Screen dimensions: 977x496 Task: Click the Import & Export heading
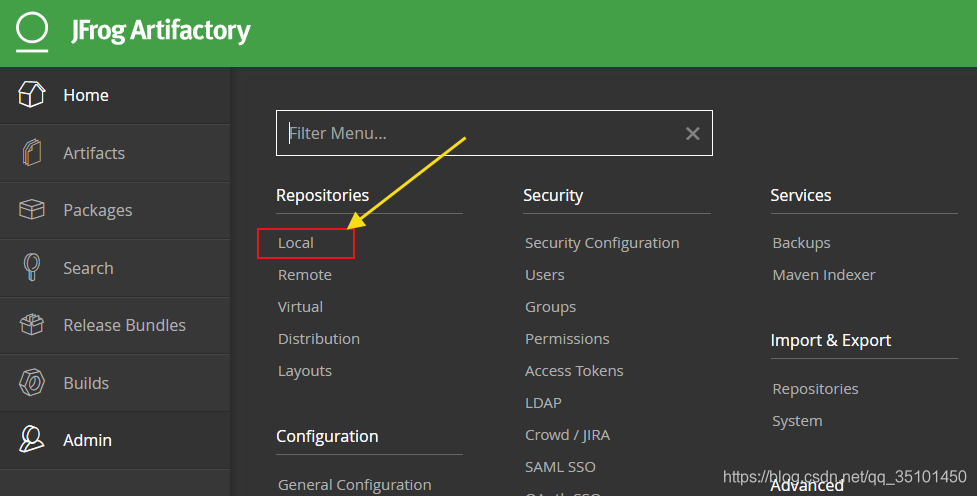tap(831, 341)
